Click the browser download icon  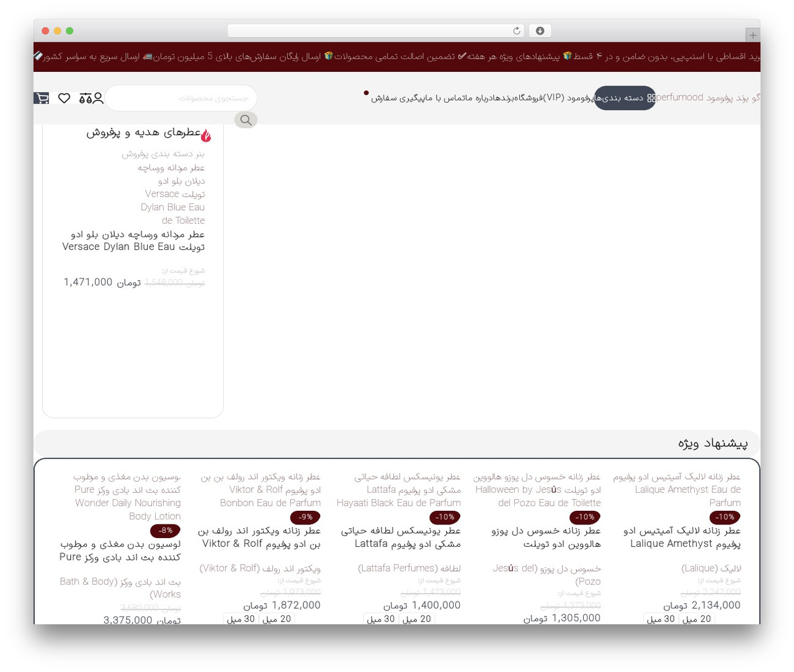click(x=540, y=31)
